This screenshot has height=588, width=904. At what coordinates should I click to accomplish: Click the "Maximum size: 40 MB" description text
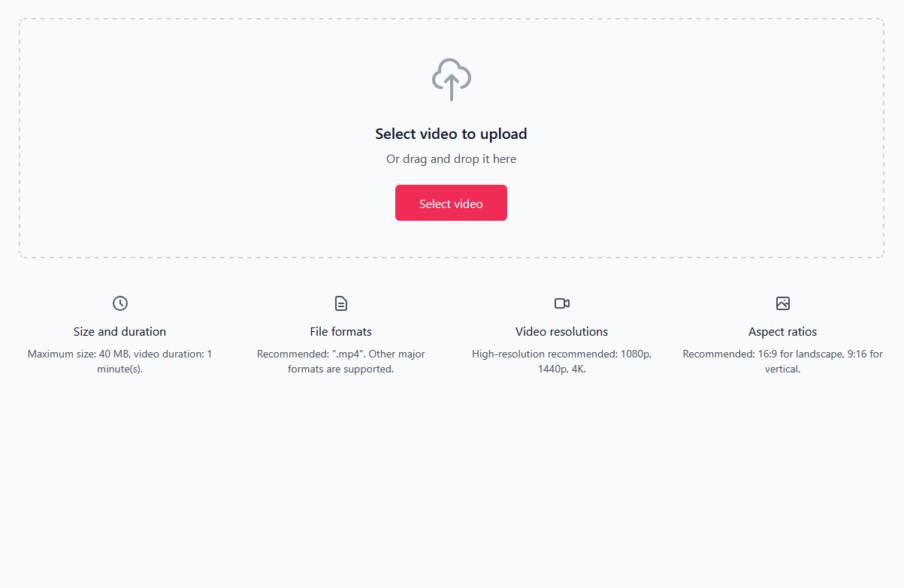[x=78, y=354]
